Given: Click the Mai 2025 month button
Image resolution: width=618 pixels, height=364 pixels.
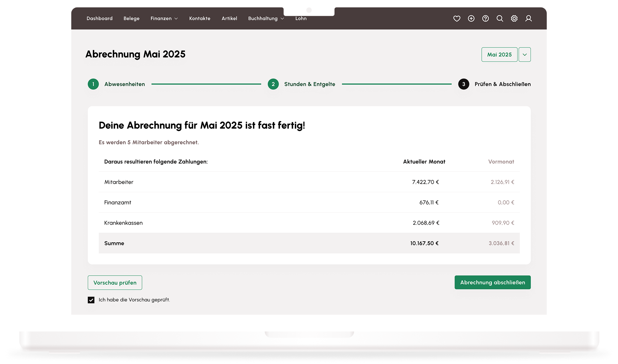Looking at the screenshot, I should [x=499, y=54].
